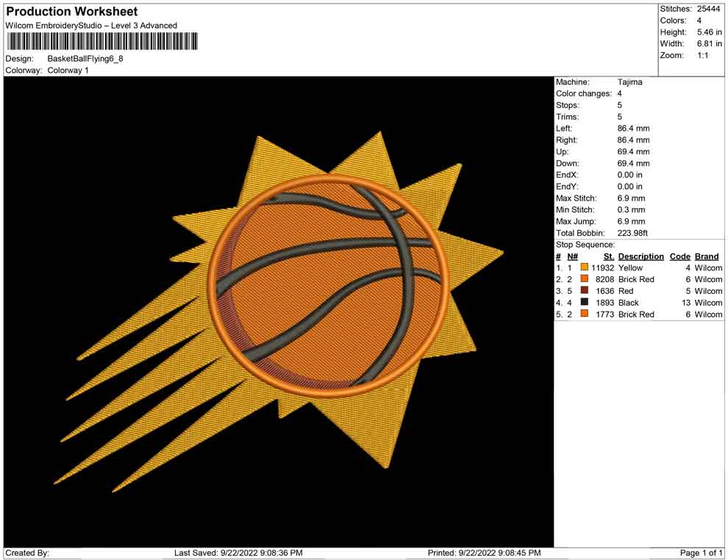The image size is (728, 560).
Task: Click the Min Stitch value '0.3 mm'
Action: [631, 209]
